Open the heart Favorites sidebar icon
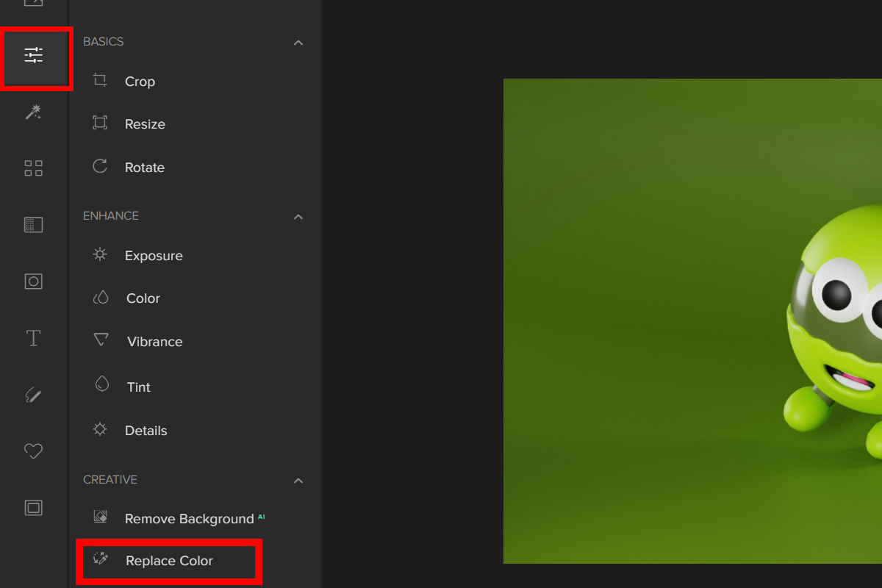This screenshot has height=588, width=882. coord(34,451)
